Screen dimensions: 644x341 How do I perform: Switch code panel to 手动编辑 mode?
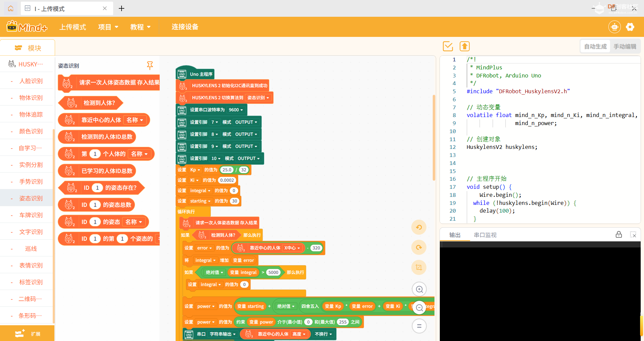(625, 47)
